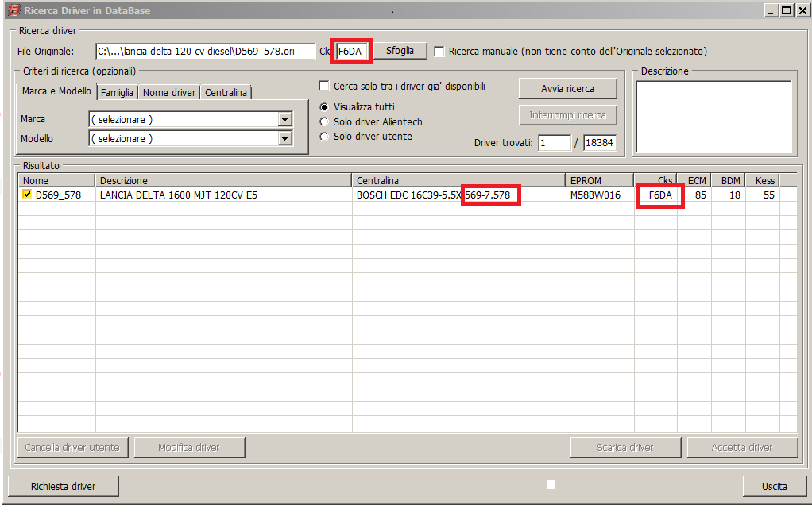Viewport: 812px width, 505px height.
Task: Sort results by Centralina column header
Action: (x=458, y=180)
